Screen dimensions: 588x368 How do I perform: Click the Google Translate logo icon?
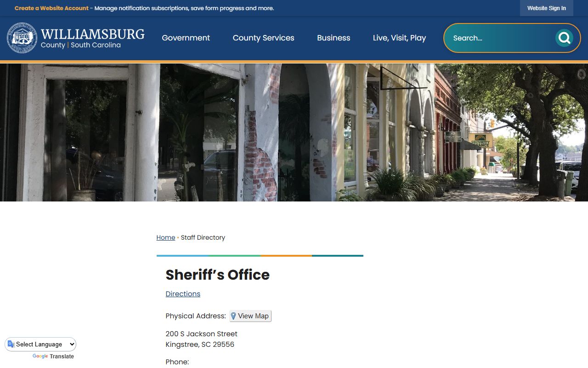pyautogui.click(x=11, y=344)
